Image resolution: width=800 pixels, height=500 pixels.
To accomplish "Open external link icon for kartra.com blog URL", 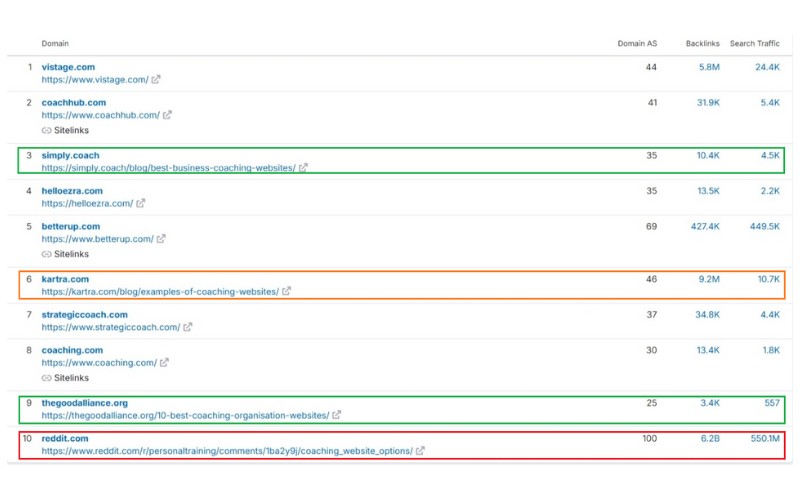I will [x=286, y=291].
